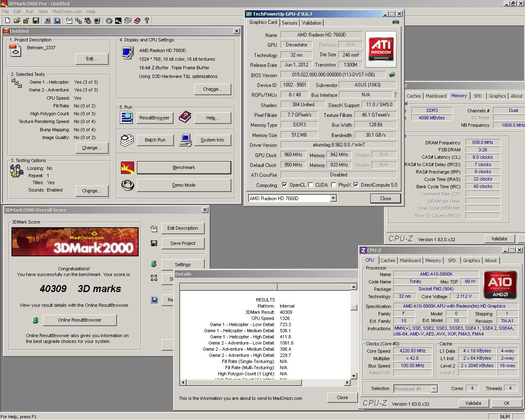The height and width of the screenshot is (420, 525).
Task: Click the Save floppy disk toolbar icon
Action: coord(36,21)
